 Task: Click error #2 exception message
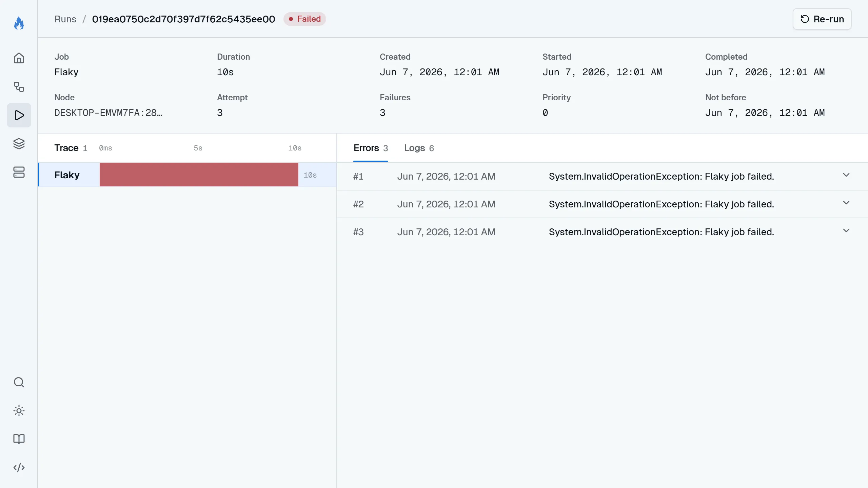point(662,204)
